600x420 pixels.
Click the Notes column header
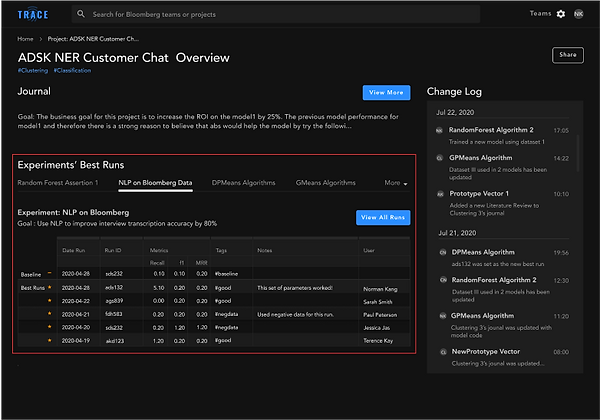coord(265,251)
